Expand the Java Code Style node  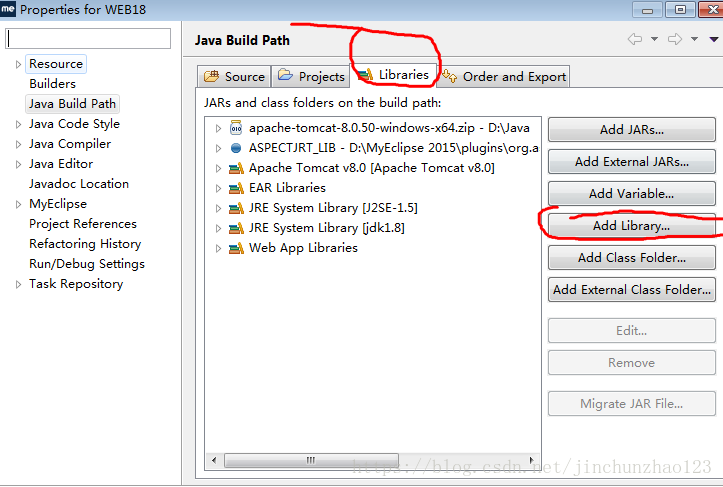18,124
